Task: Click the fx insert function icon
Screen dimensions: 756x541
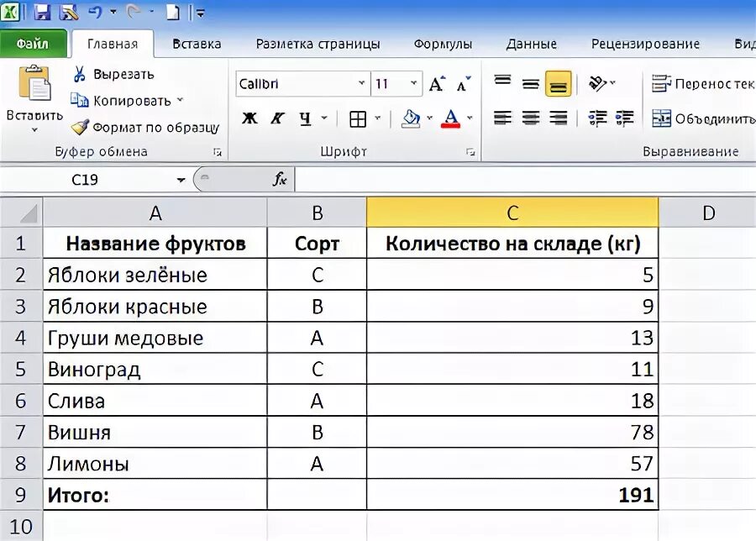Action: coord(280,180)
